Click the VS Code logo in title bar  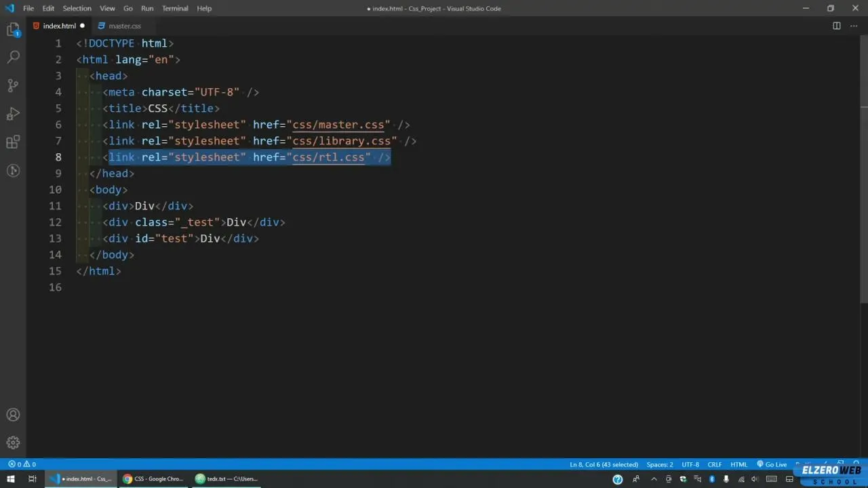point(9,8)
